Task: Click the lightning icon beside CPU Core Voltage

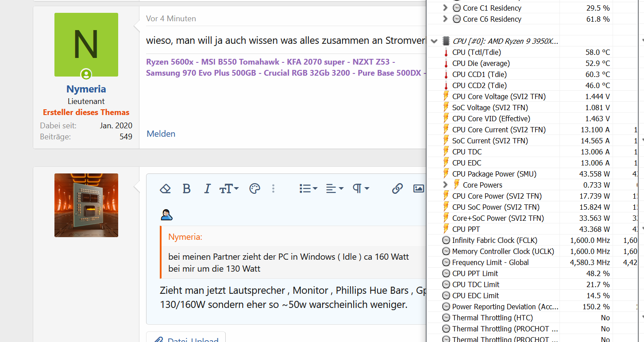Action: 446,96
